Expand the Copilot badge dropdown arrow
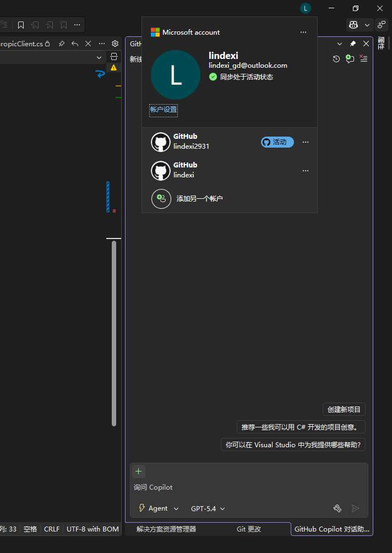Screen dimensions: 392x553 [367, 25]
